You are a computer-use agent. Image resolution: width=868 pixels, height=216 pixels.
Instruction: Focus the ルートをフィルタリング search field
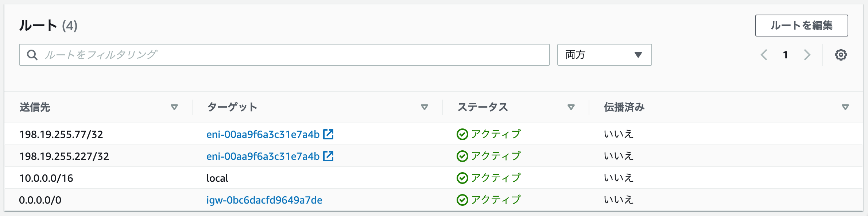coord(284,55)
